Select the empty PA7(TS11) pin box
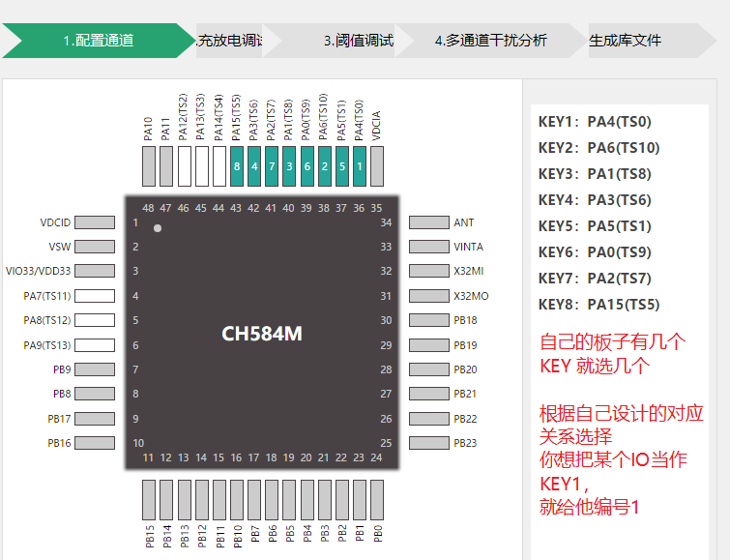Image resolution: width=730 pixels, height=560 pixels. tap(95, 296)
